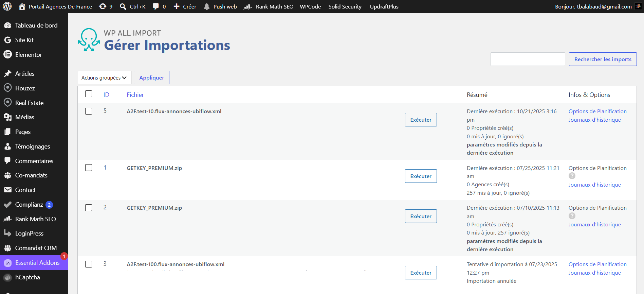
Task: Click the Pages sidebar icon
Action: click(x=7, y=132)
